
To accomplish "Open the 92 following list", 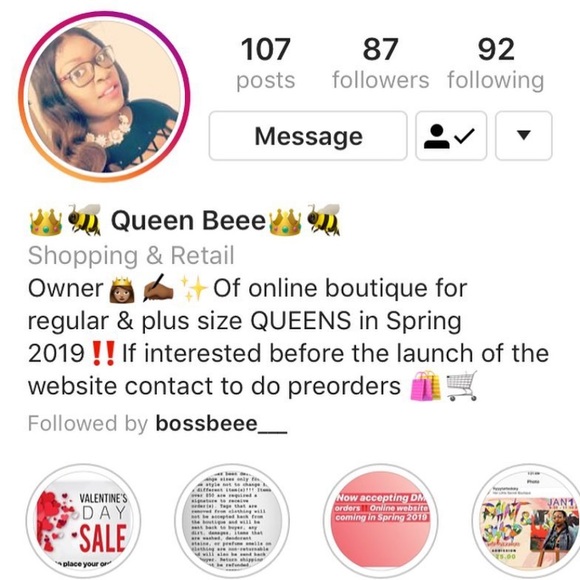I will [x=496, y=64].
